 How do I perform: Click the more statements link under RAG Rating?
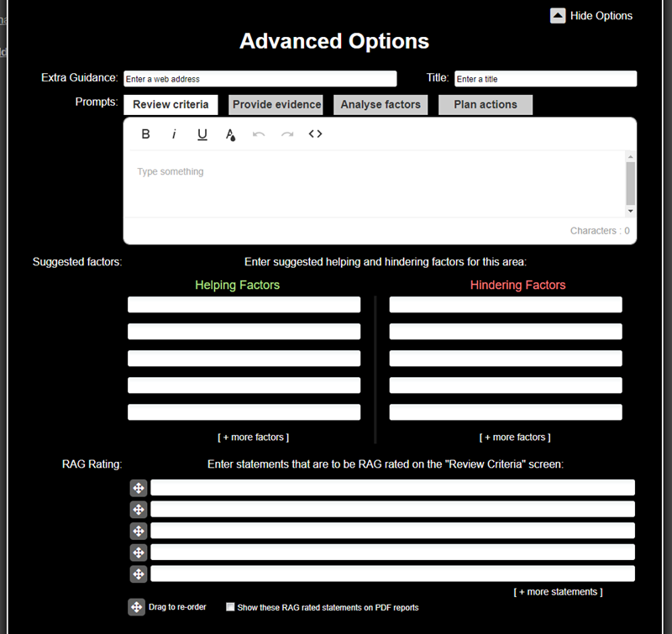click(558, 591)
